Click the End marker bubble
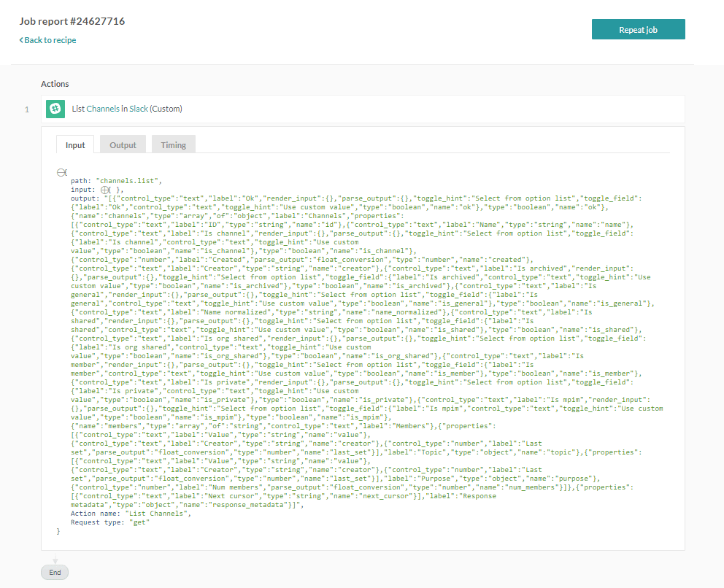The width and height of the screenshot is (724, 588). (x=54, y=572)
